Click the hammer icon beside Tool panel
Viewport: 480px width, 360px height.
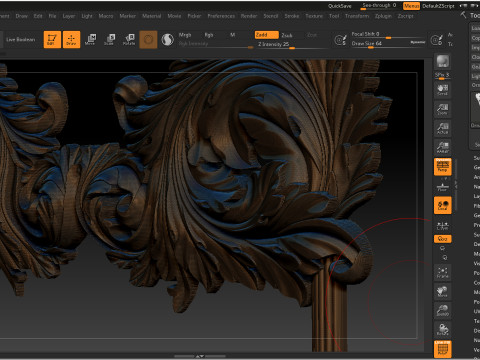coord(463,15)
